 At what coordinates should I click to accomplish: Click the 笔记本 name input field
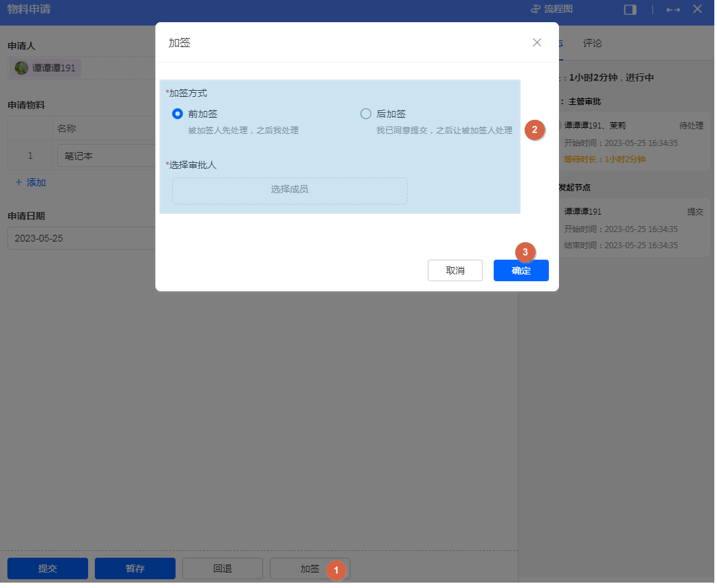[x=108, y=156]
